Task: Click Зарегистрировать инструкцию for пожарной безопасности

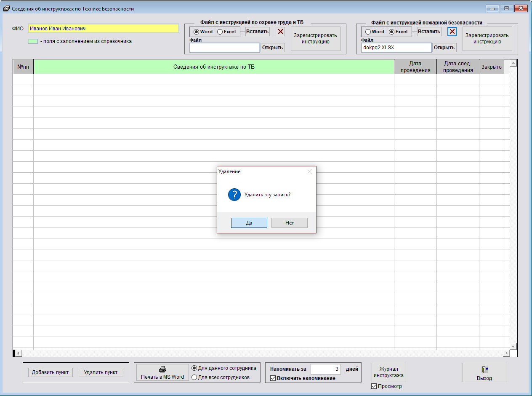Action: (487, 39)
